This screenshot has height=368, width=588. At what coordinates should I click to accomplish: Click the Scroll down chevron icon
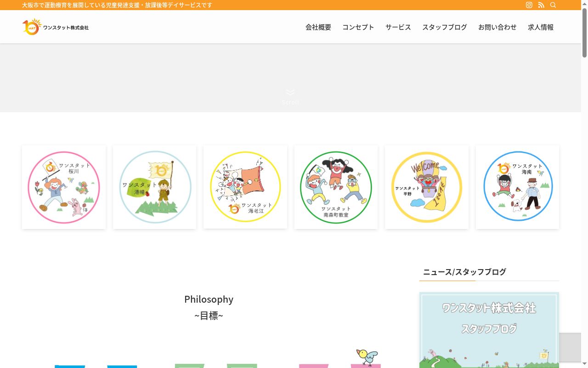point(290,92)
